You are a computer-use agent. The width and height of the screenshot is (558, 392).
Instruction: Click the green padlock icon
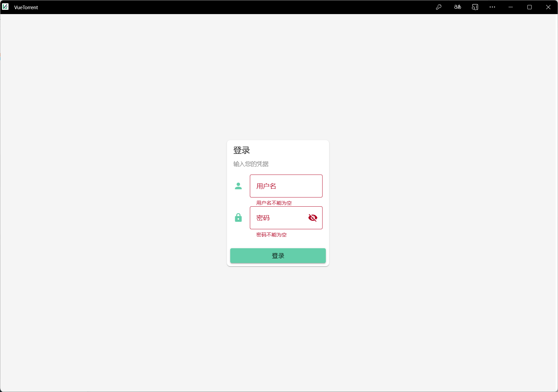238,218
